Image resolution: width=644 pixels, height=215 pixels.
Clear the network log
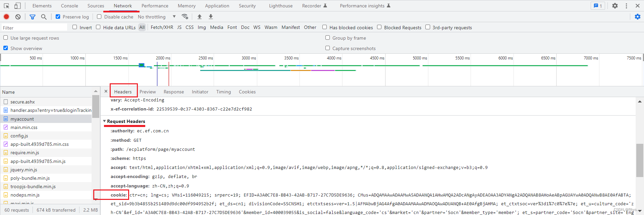tap(18, 17)
